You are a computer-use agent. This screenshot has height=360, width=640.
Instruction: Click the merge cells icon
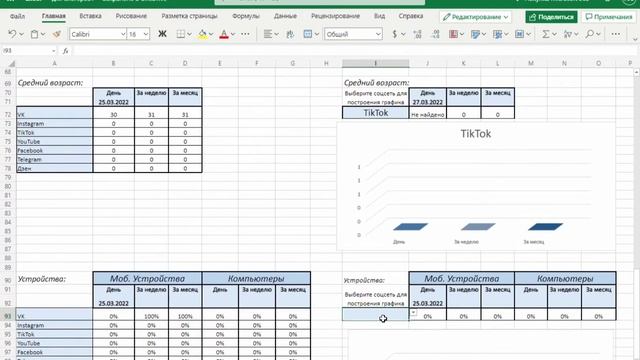[x=308, y=34]
